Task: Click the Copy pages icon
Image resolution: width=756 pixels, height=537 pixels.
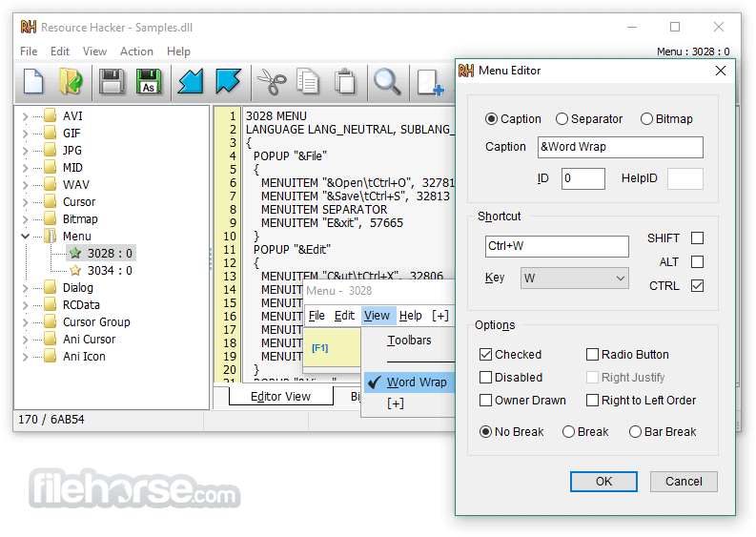Action: 308,81
